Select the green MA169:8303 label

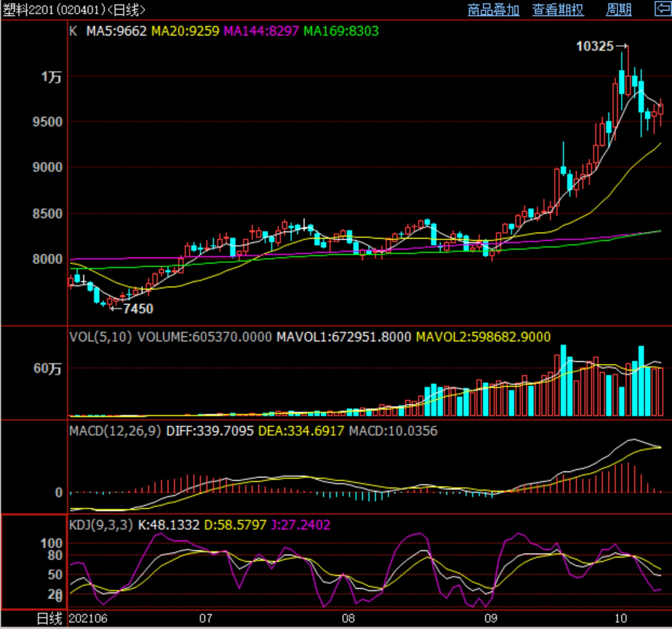(x=341, y=31)
